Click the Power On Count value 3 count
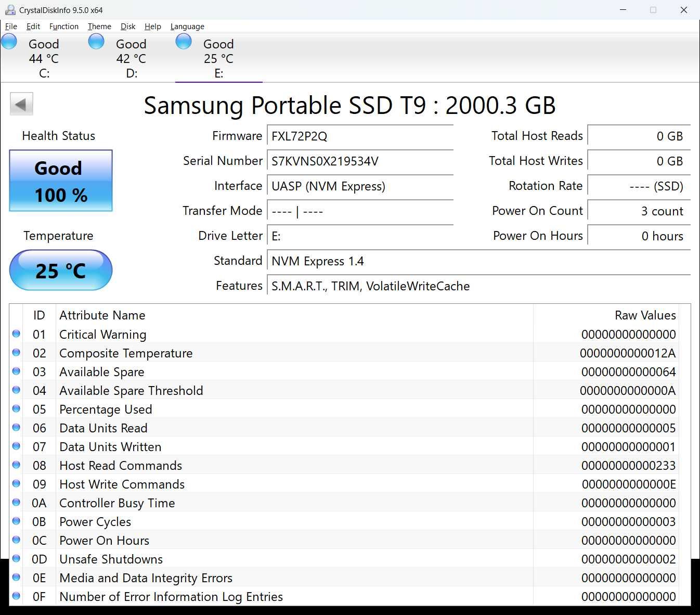700x615 pixels. tap(639, 211)
